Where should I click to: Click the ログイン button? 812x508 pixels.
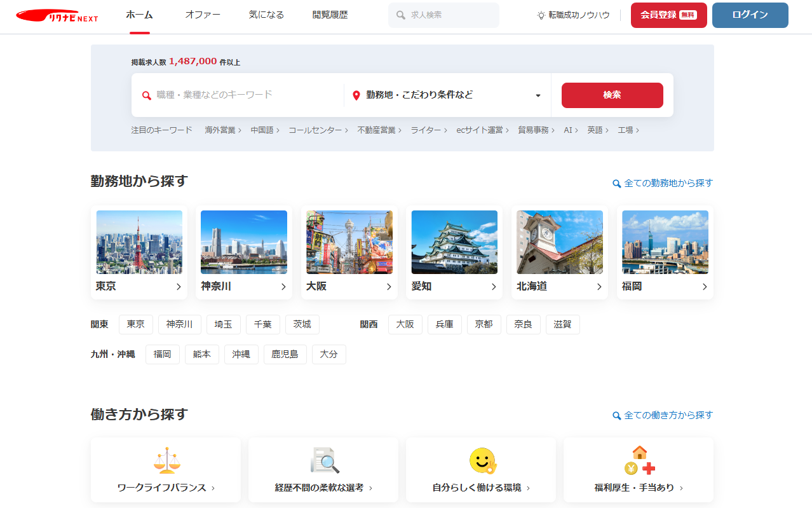coord(750,15)
